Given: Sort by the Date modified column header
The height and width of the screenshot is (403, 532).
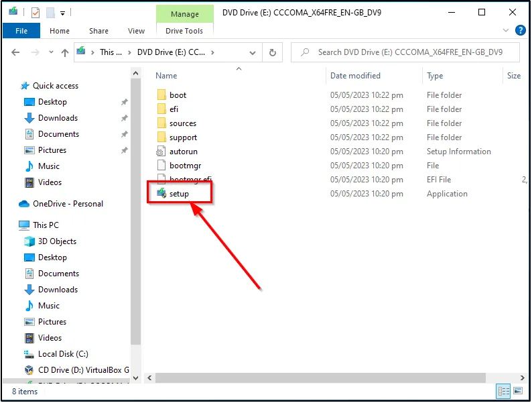Looking at the screenshot, I should [355, 76].
